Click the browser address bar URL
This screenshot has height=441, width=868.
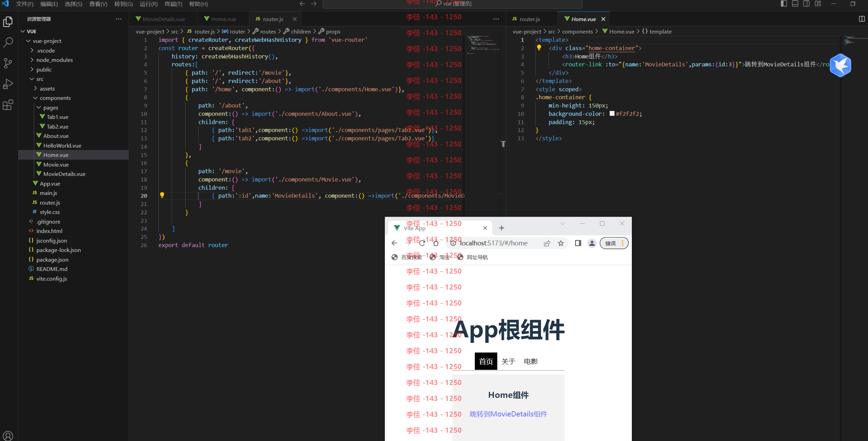(x=493, y=243)
